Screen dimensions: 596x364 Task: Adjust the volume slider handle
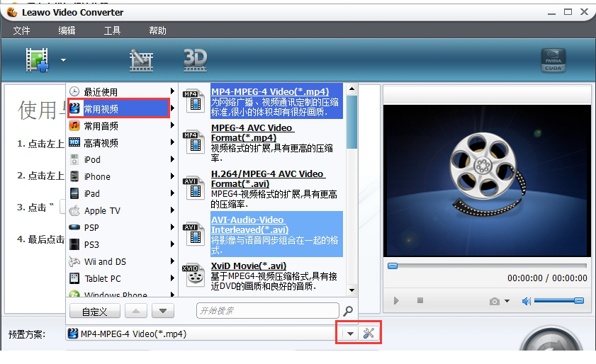pyautogui.click(x=579, y=300)
